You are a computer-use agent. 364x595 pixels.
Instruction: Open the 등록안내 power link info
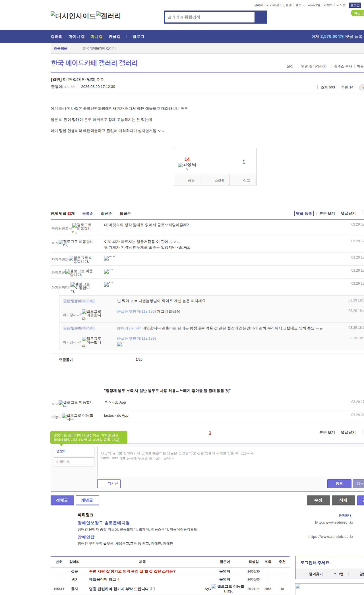(345, 515)
